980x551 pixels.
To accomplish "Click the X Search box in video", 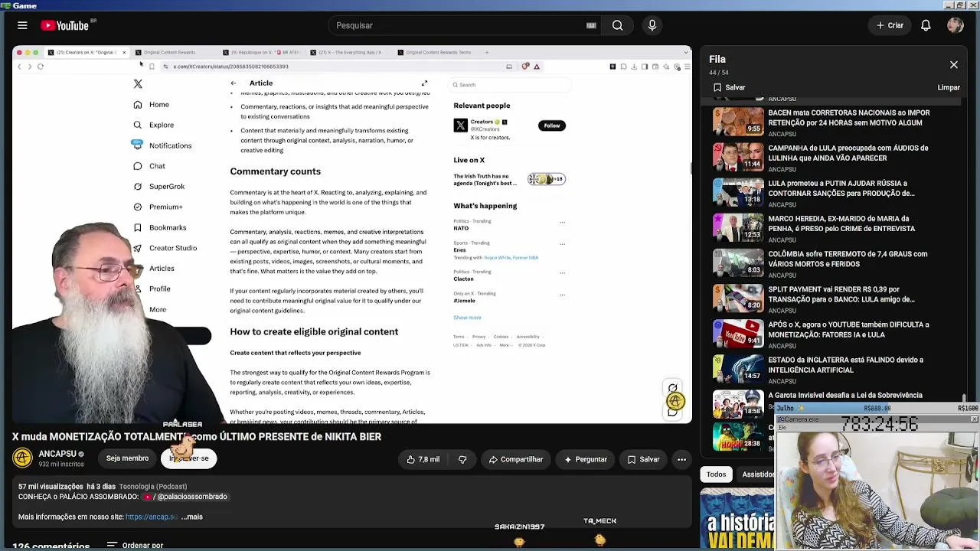I will [x=508, y=85].
